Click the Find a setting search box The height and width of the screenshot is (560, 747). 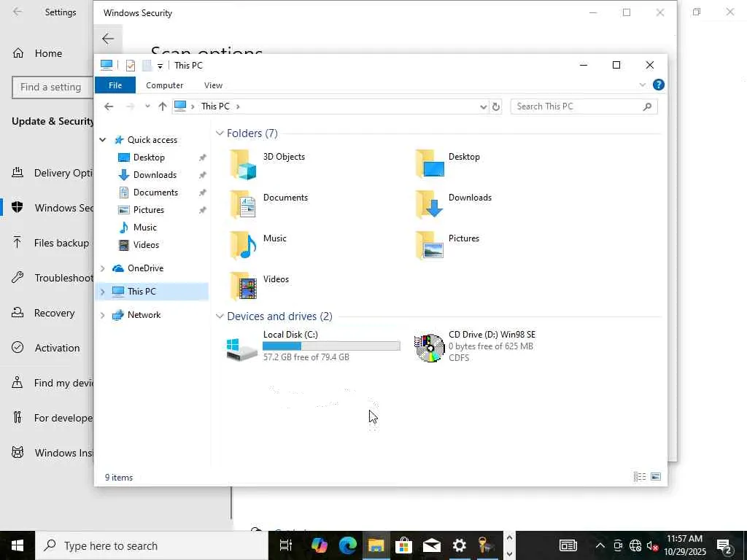point(53,87)
